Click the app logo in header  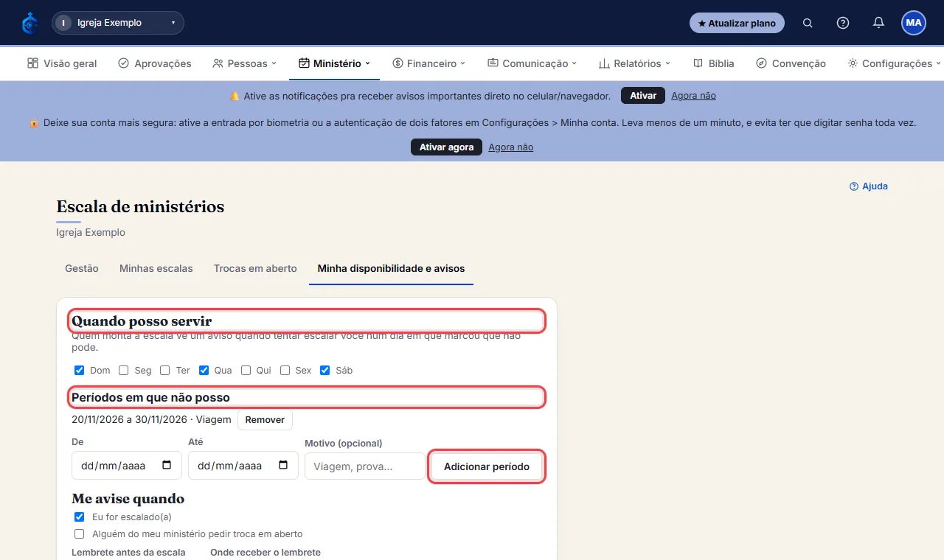click(x=30, y=23)
